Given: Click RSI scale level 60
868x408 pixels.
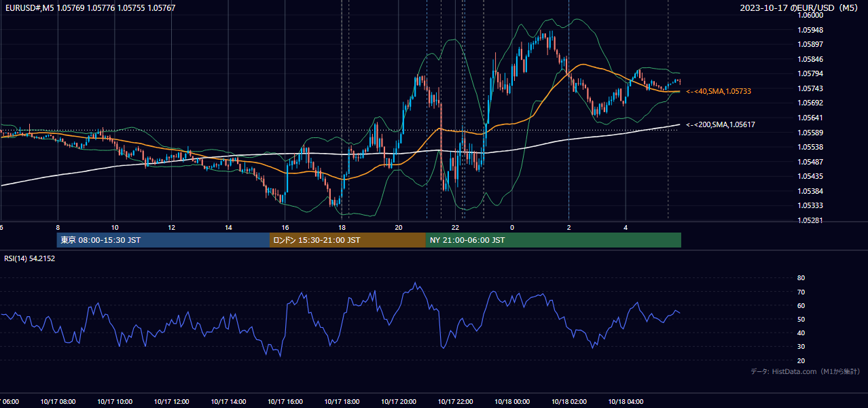Looking at the screenshot, I should coord(801,305).
